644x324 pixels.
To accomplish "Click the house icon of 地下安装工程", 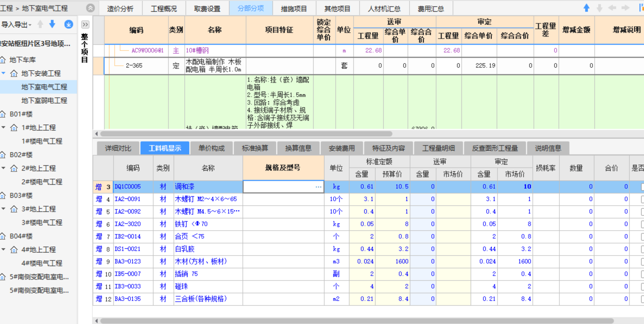I will tap(14, 73).
